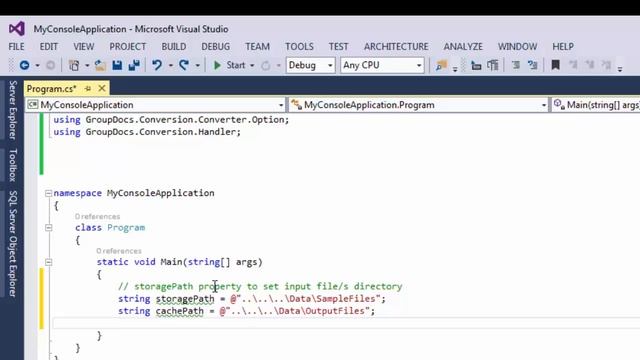Click the decrease indent icon
This screenshot has width=640, height=360.
click(476, 65)
